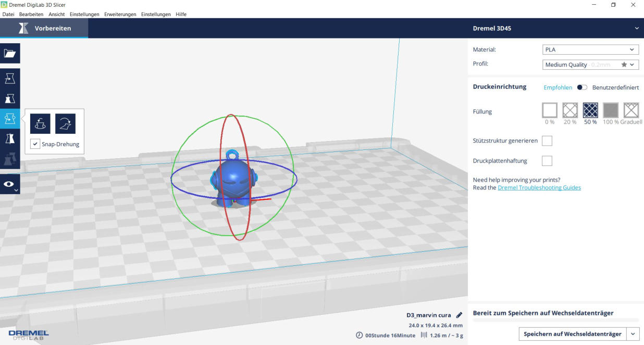Switch to the Vorbereiten tab
Screen dimensions: 644x345
point(44,28)
